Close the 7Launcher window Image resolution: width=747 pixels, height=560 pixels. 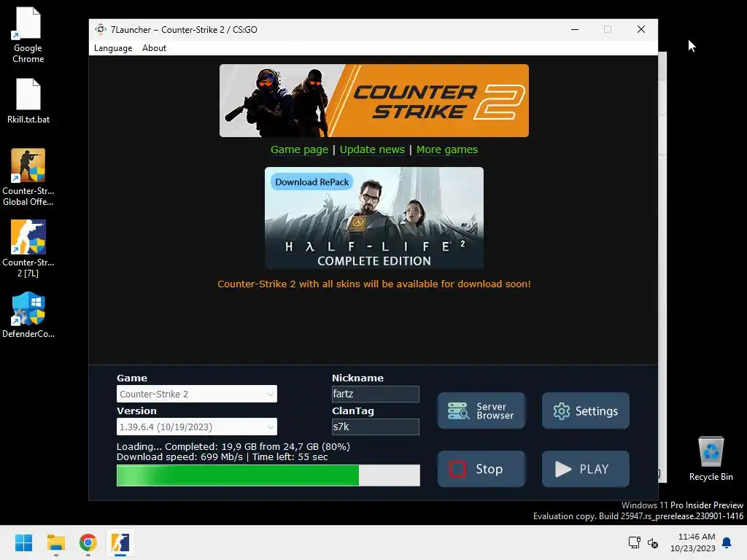point(641,29)
